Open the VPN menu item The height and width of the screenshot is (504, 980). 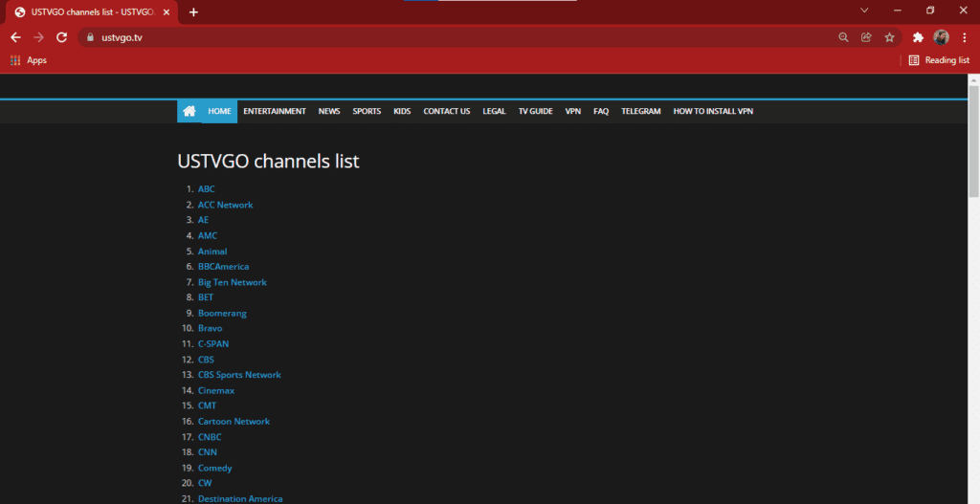pyautogui.click(x=572, y=111)
